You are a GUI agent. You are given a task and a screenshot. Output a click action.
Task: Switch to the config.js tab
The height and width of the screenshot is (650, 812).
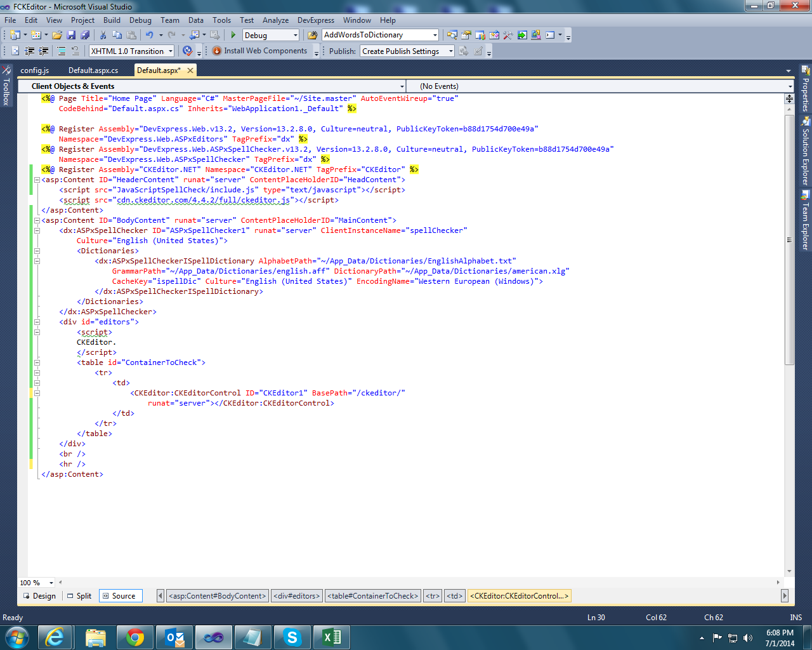[x=34, y=70]
